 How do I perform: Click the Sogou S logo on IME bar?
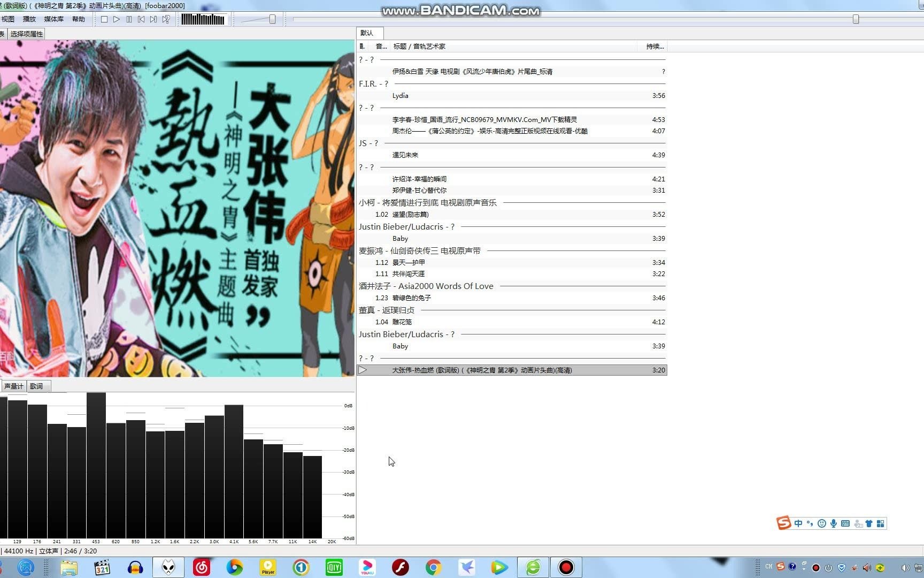coord(784,523)
